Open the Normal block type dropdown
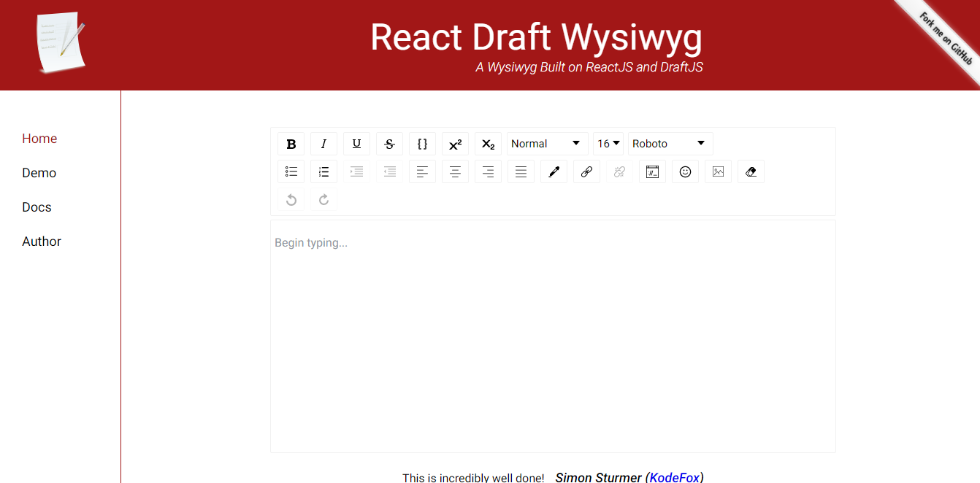Viewport: 980px width, 483px height. (x=547, y=144)
